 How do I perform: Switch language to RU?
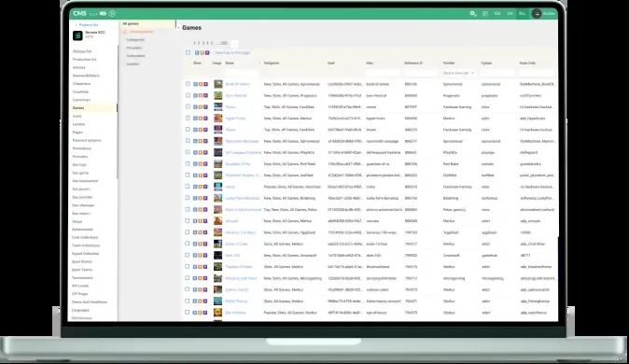[522, 14]
